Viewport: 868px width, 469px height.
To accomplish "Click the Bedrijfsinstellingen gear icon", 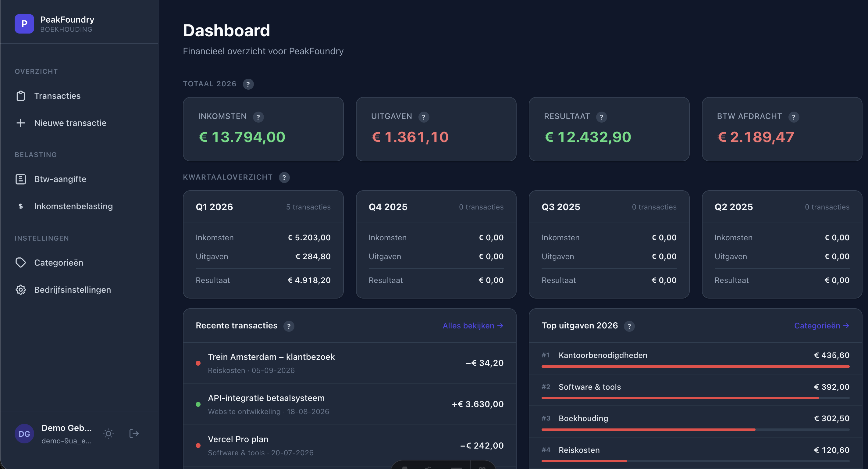I will [x=20, y=290].
